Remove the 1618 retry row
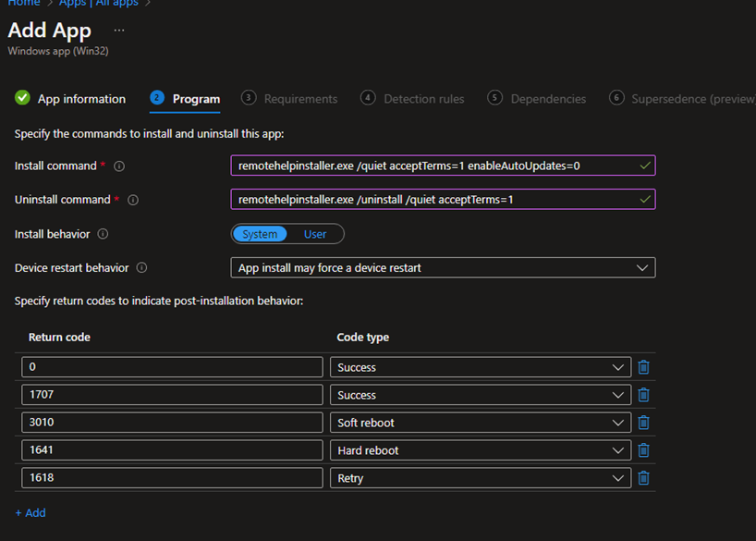The height and width of the screenshot is (541, 756). (x=643, y=478)
